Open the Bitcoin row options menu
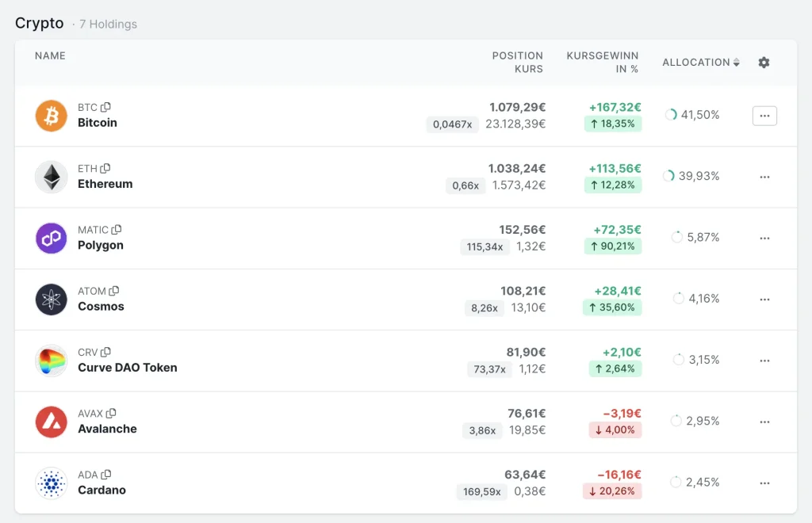 [x=764, y=116]
